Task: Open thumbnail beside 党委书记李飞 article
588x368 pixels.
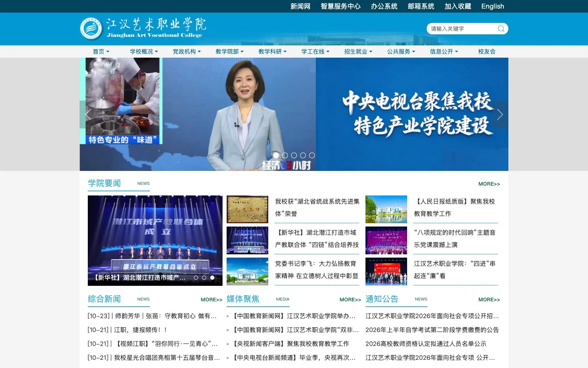Action: (x=247, y=271)
